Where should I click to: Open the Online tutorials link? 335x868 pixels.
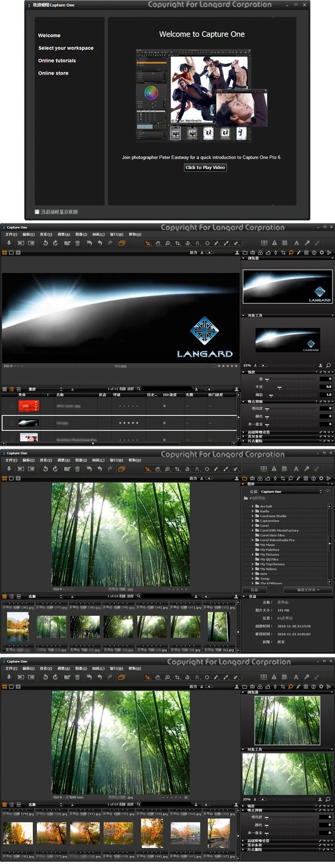[x=57, y=61]
